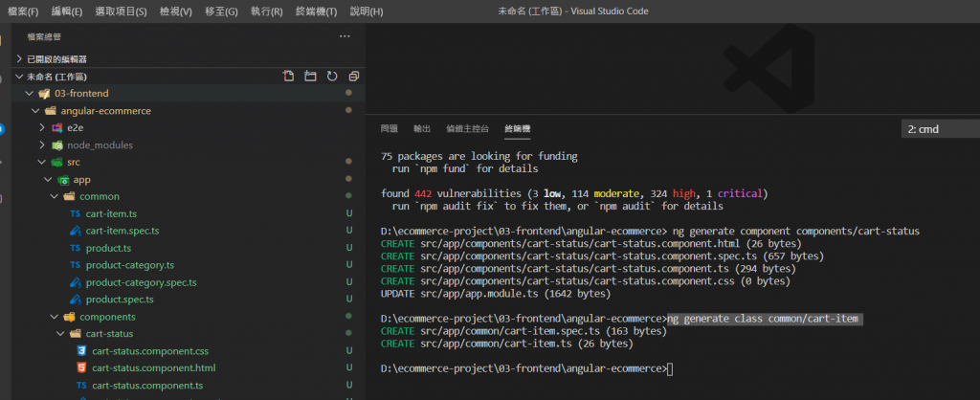Open the 檔案(F) menu
The height and width of the screenshot is (400, 980).
tap(23, 11)
